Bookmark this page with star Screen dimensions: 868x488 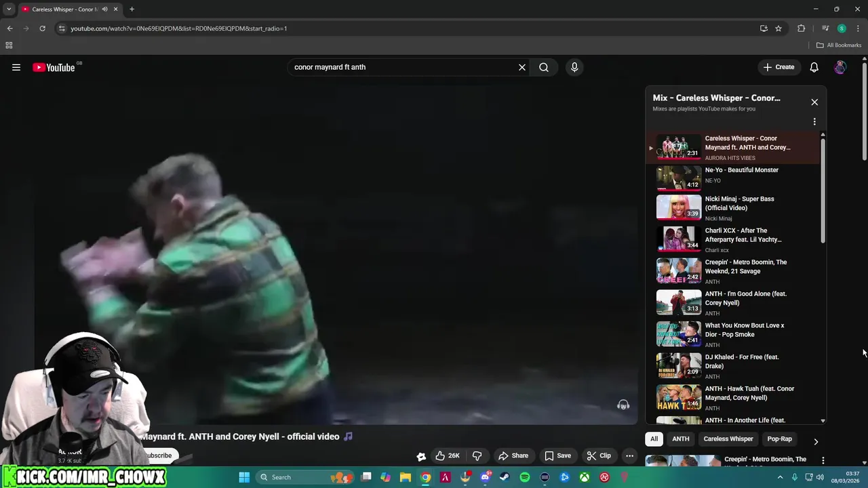click(778, 28)
